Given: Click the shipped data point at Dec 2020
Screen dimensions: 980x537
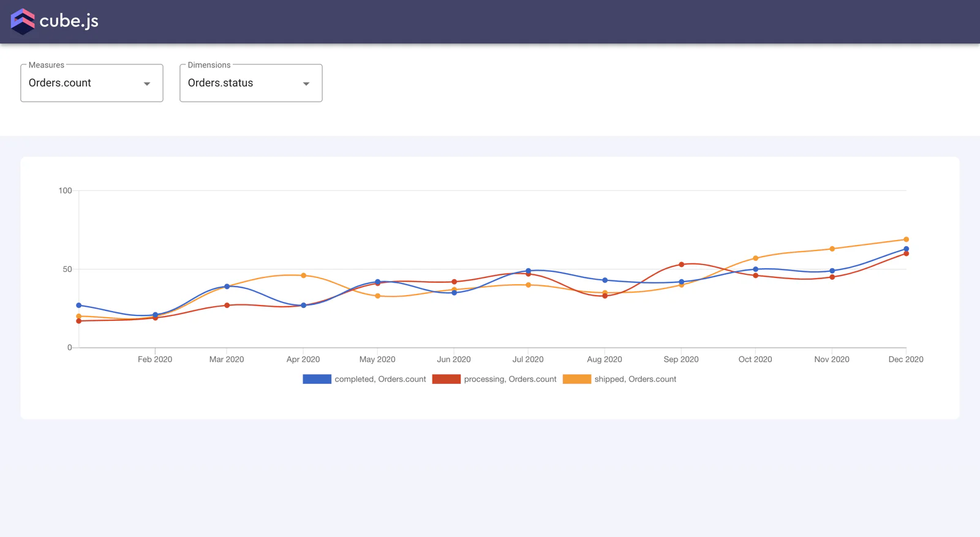Looking at the screenshot, I should pos(906,239).
